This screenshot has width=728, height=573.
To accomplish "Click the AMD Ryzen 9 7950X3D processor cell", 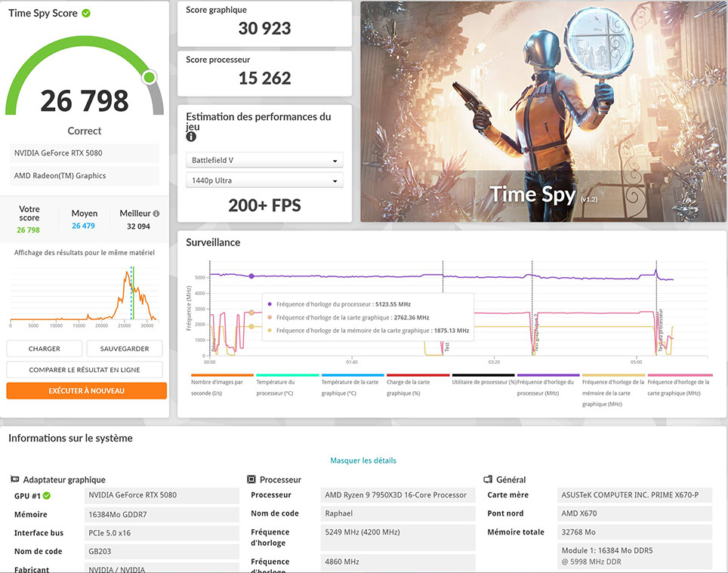I will coord(398,495).
